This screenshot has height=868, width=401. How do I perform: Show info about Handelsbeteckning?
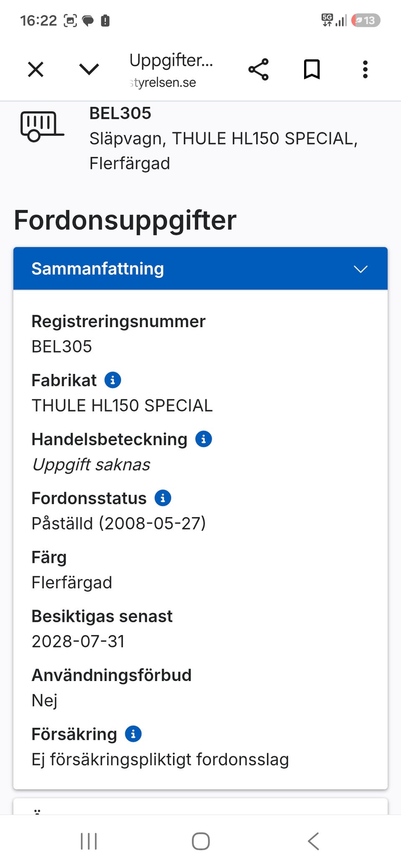(204, 439)
